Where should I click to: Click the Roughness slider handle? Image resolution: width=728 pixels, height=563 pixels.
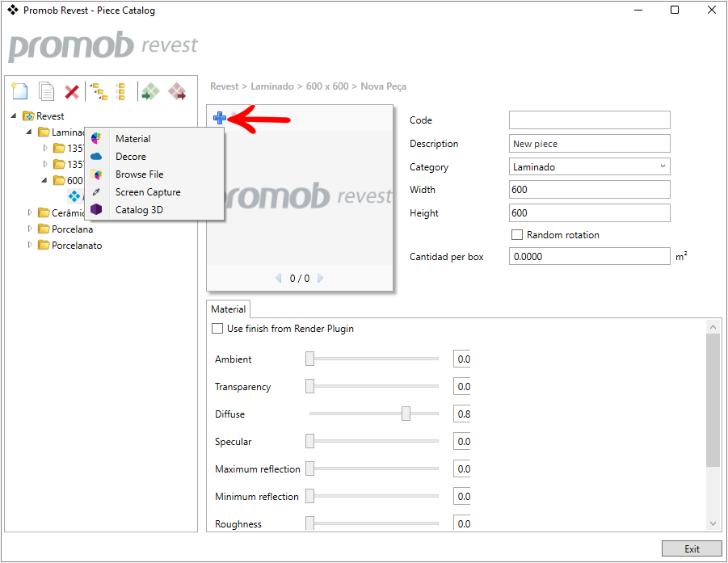coord(309,523)
